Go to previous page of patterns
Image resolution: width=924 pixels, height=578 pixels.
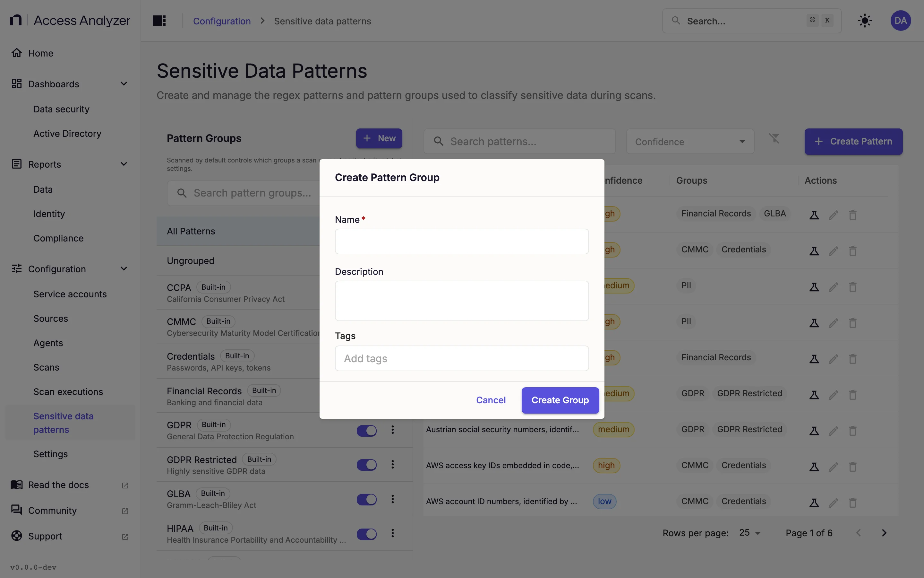coord(858,533)
